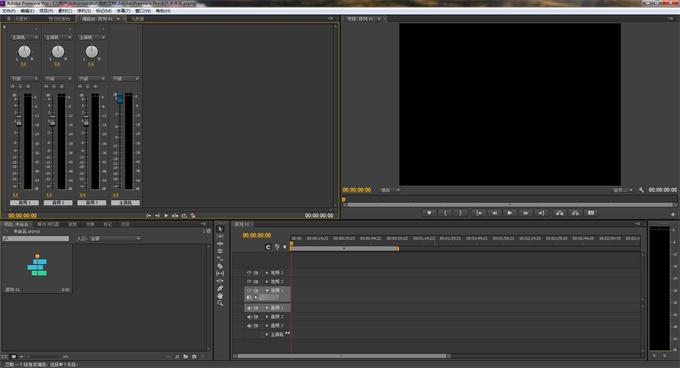Open Program monitor zoom level dropdown
Image resolution: width=680 pixels, height=368 pixels.
[390, 190]
